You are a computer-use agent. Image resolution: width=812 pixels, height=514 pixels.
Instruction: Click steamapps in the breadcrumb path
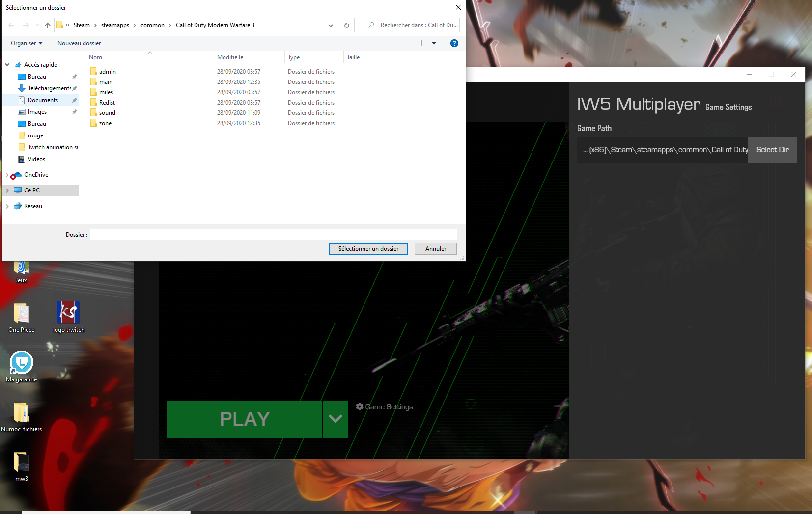[x=115, y=25]
